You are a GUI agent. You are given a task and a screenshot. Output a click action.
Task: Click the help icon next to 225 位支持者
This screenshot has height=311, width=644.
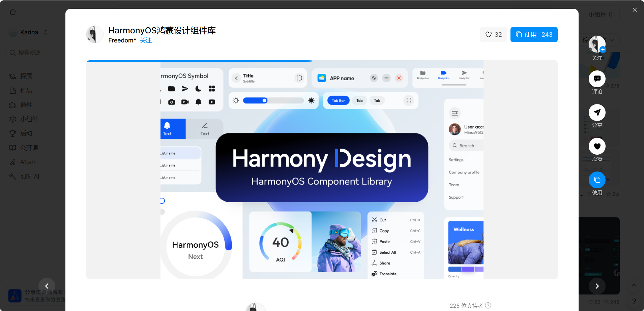(488, 306)
